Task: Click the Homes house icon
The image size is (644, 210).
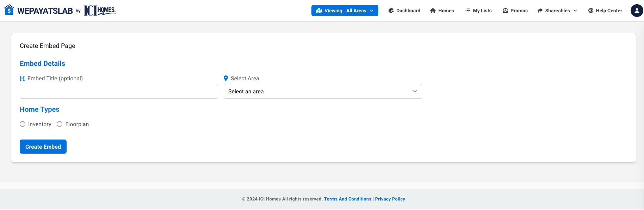Action: point(433,11)
